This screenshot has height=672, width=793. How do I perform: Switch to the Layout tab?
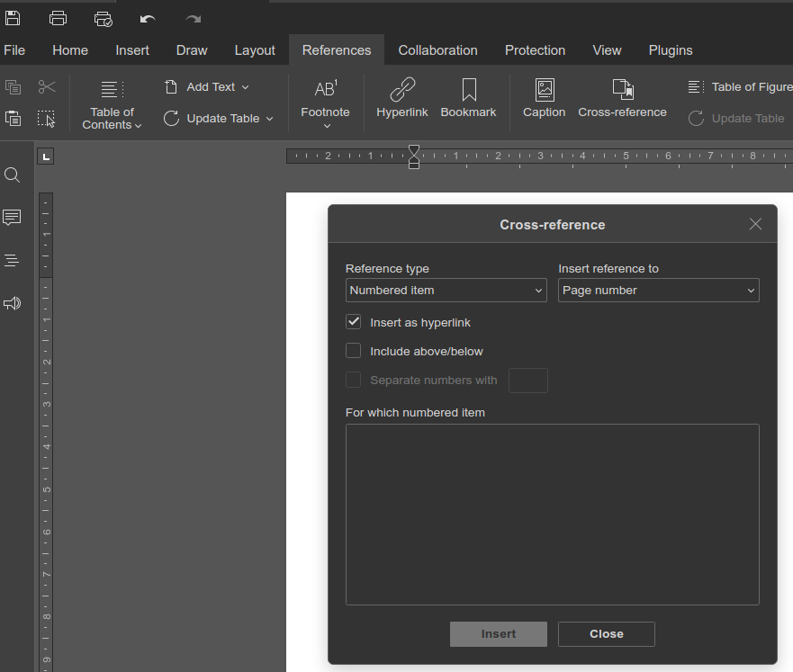(255, 50)
